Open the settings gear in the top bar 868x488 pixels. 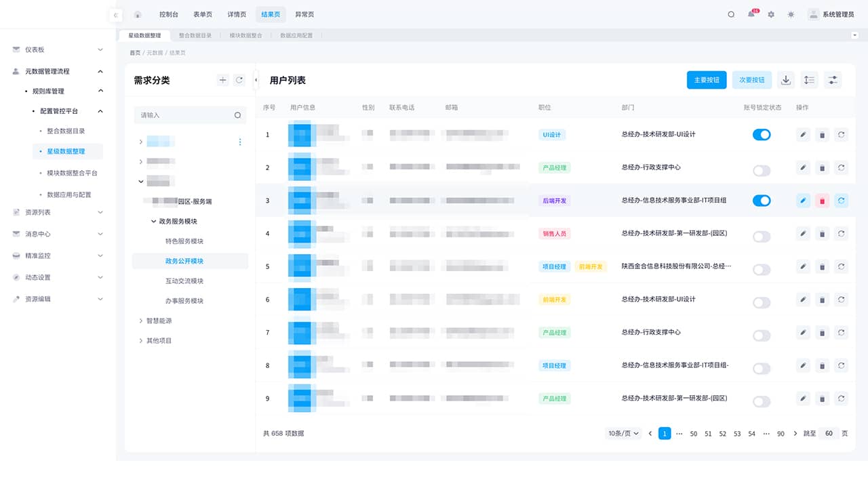point(771,14)
